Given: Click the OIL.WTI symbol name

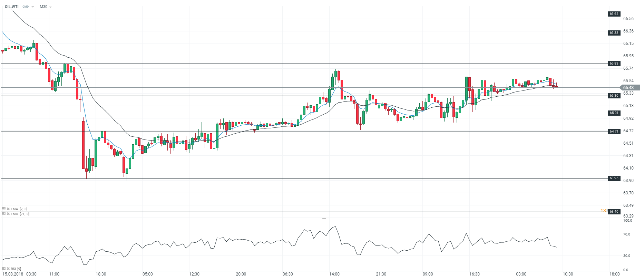Looking at the screenshot, I should tap(12, 7).
